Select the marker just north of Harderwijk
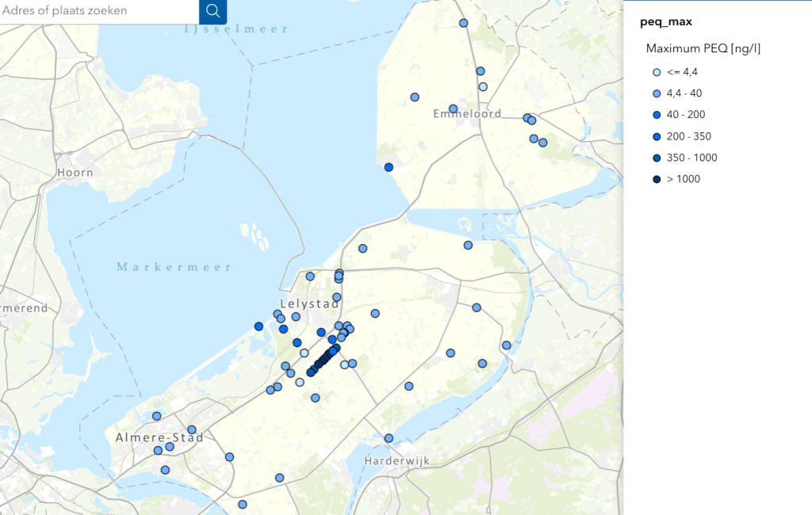The width and height of the screenshot is (812, 515). [x=389, y=438]
